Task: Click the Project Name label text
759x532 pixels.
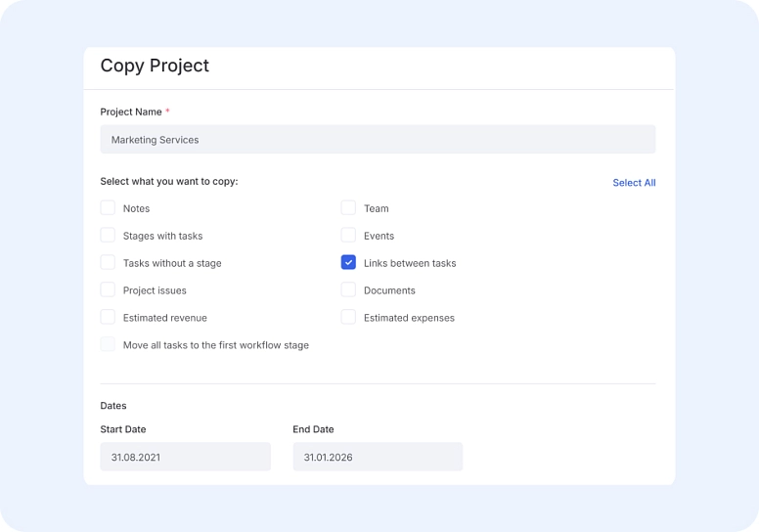Action: (x=131, y=112)
